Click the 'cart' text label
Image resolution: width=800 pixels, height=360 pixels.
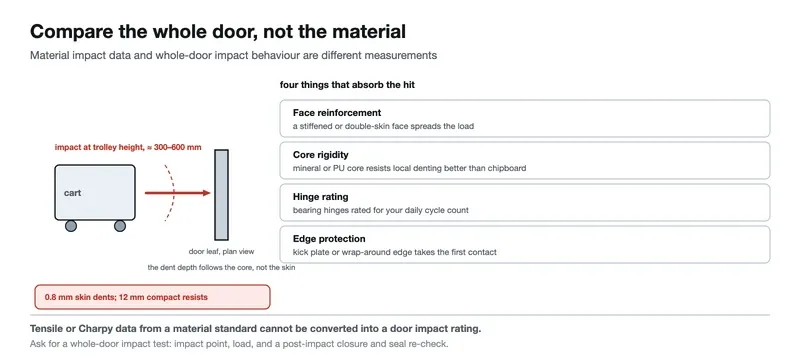[x=72, y=193]
